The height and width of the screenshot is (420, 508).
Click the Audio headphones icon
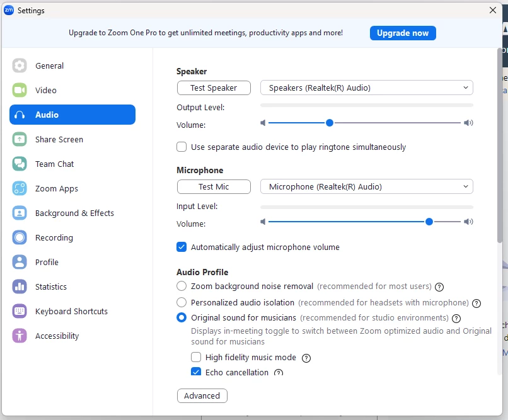pos(20,115)
